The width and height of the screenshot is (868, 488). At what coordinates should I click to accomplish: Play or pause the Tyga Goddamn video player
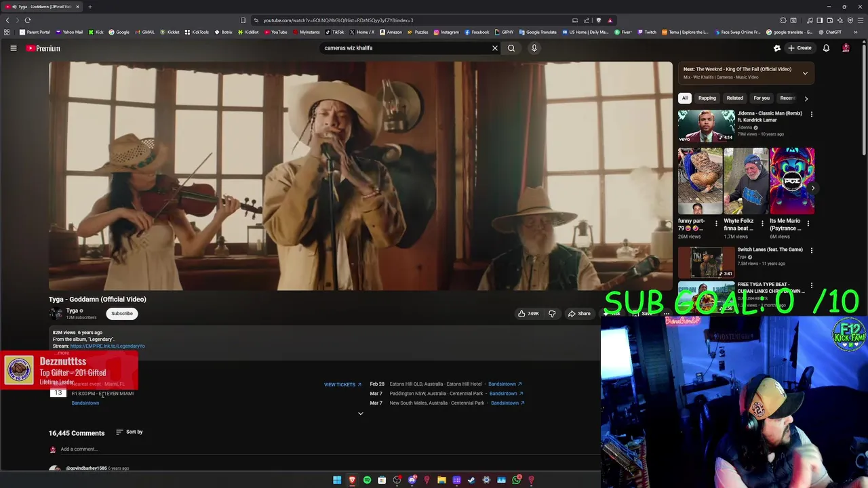point(360,176)
